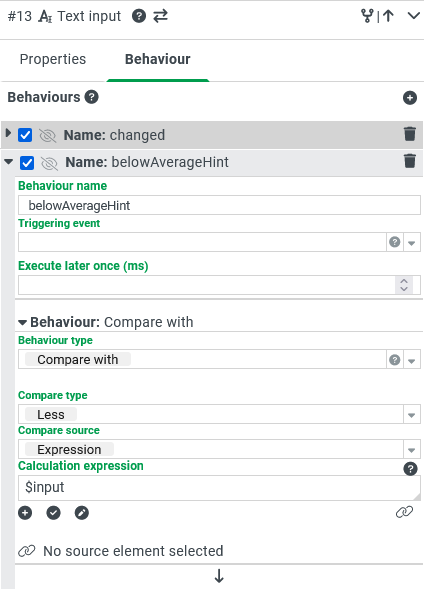The height and width of the screenshot is (589, 424).
Task: Open the Triggering event dropdown
Action: [412, 243]
